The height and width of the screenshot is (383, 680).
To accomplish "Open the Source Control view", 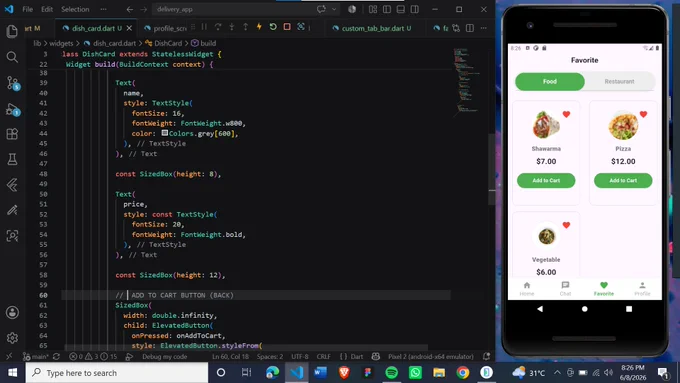I will click(x=13, y=82).
